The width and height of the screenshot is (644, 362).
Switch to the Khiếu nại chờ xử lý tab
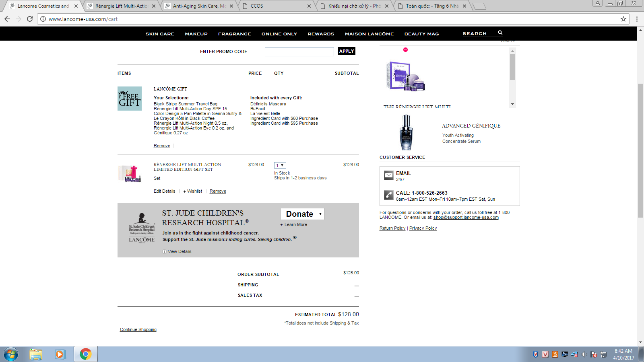[354, 6]
